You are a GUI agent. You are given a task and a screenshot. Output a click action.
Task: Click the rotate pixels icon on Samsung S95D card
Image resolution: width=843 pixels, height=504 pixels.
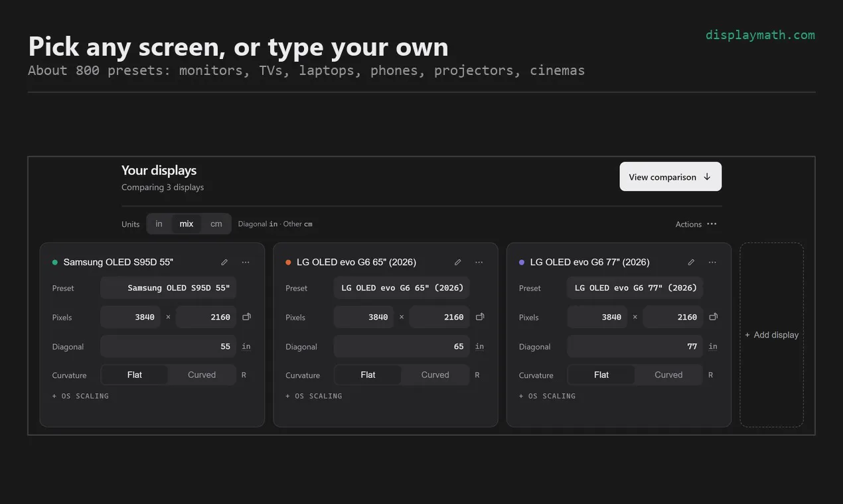[x=246, y=317]
